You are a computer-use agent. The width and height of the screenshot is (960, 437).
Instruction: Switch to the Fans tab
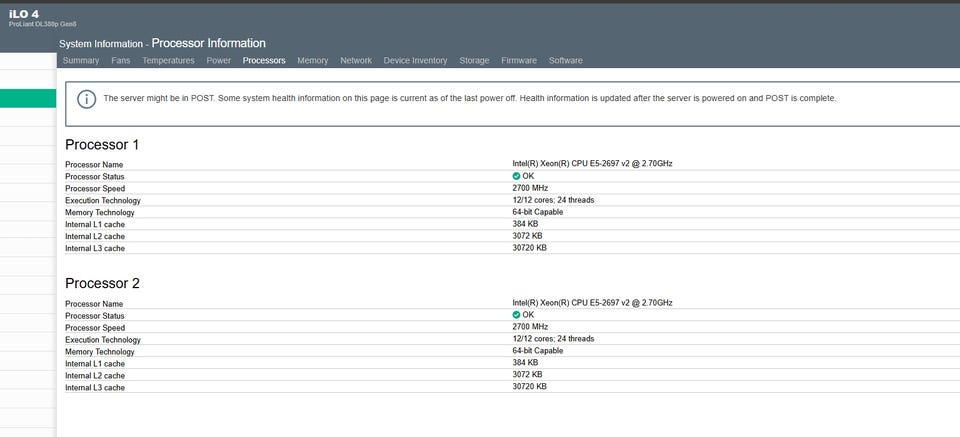121,61
